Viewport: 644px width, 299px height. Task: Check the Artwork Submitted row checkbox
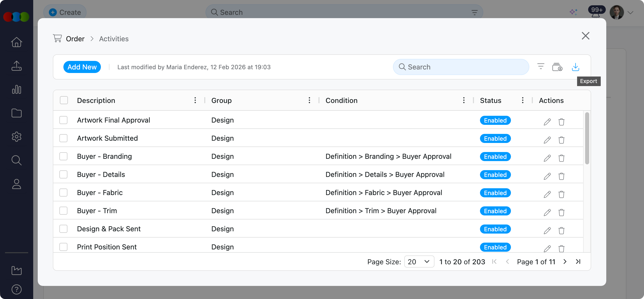pyautogui.click(x=63, y=138)
